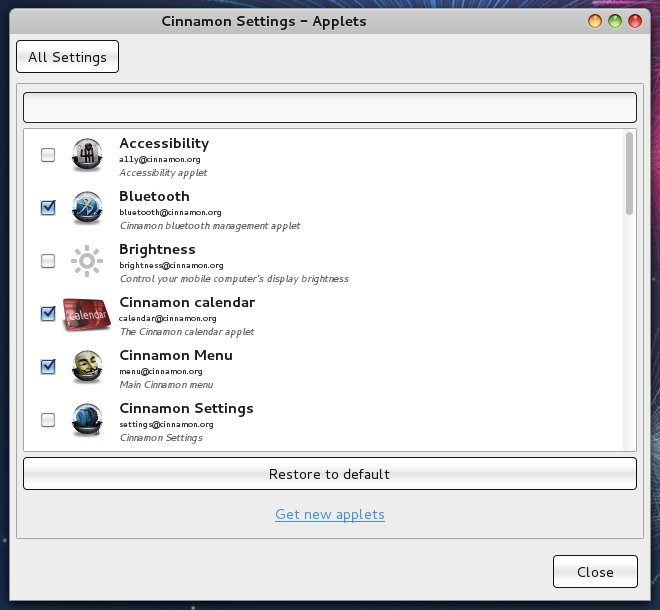Select the Cinnamon calendar title
660x610 pixels.
187,302
